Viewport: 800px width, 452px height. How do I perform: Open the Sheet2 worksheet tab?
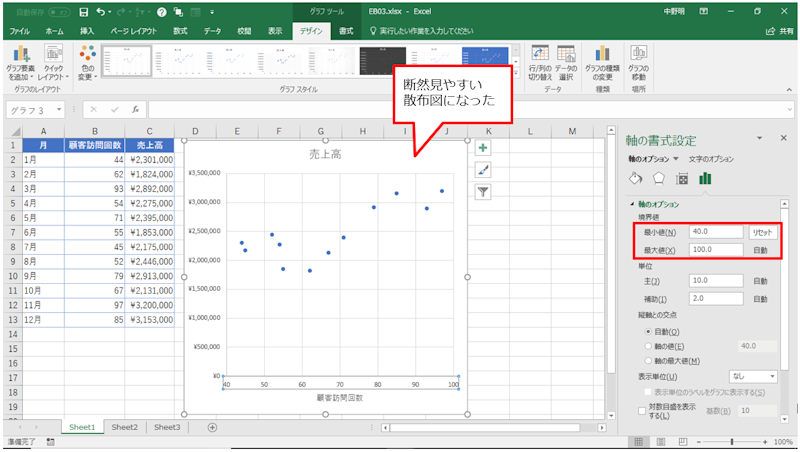(125, 427)
